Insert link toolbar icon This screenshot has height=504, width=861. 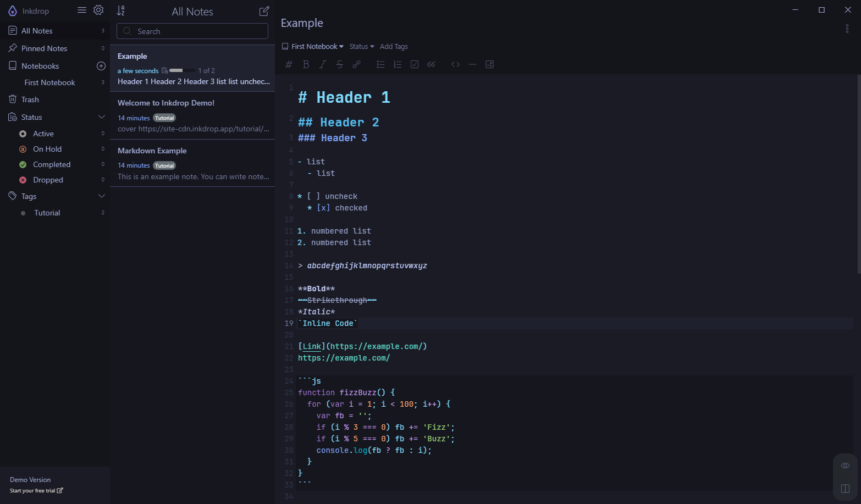tap(356, 64)
